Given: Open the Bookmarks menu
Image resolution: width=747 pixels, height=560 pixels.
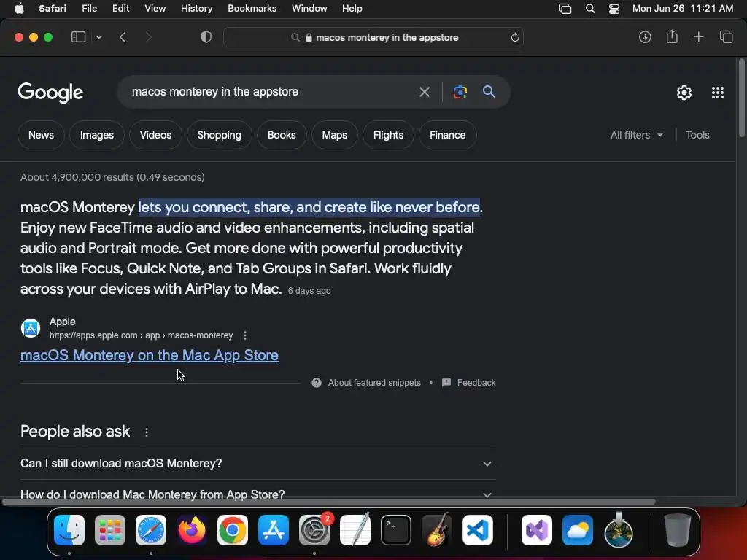Looking at the screenshot, I should pos(252,9).
